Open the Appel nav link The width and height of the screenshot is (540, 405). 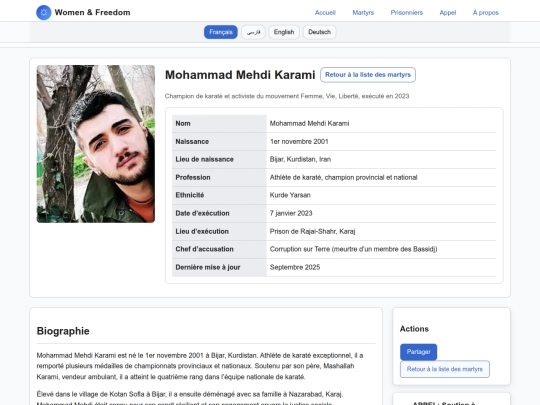pyautogui.click(x=448, y=13)
